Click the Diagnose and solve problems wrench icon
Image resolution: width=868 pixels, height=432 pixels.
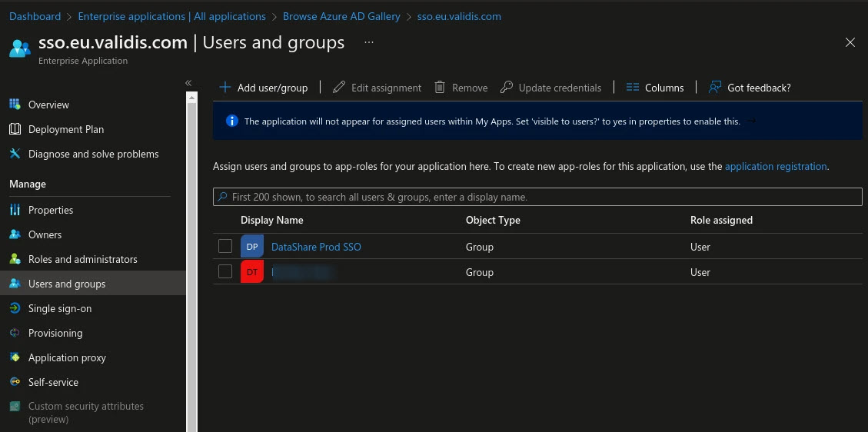coord(15,154)
